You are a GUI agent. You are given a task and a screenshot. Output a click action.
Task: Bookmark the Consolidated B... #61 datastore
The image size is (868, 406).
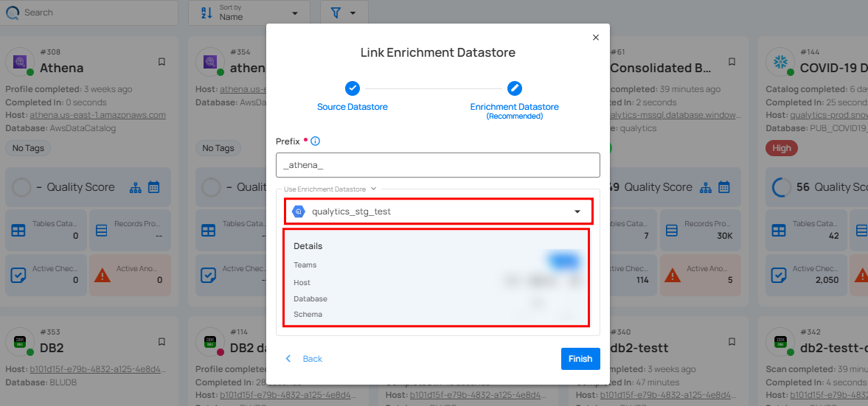(x=732, y=62)
